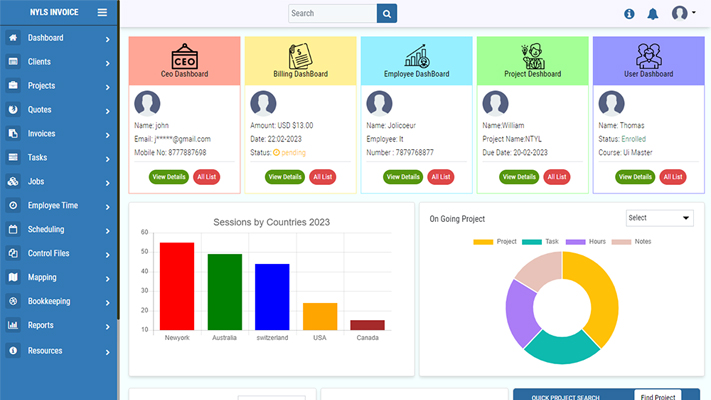The image size is (711, 400).
Task: Click All List on Employee Dashboard card
Action: [x=441, y=177]
